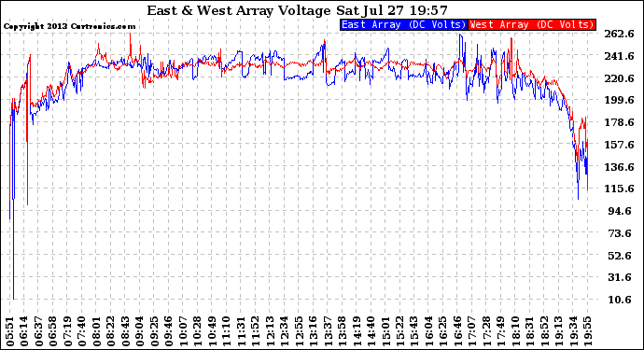Click the 14:19 time axis label
This screenshot has height=350, width=644.
[357, 331]
